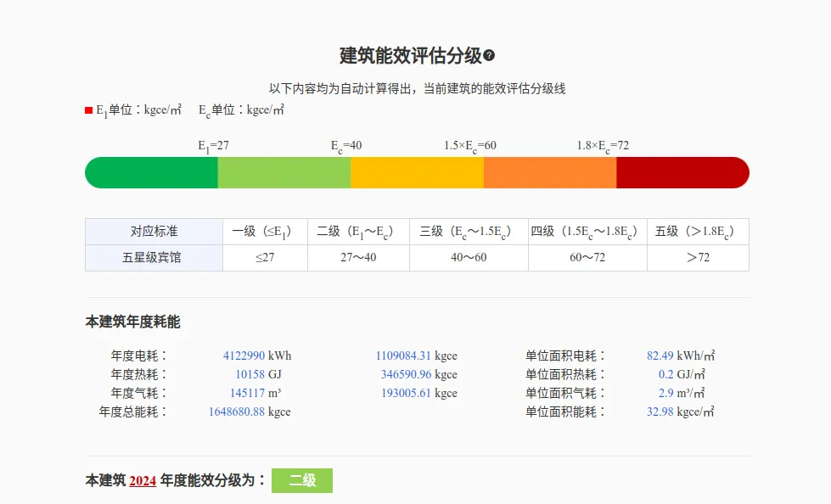
Task: Click the 对应标准 table header cell
Action: pyautogui.click(x=154, y=232)
